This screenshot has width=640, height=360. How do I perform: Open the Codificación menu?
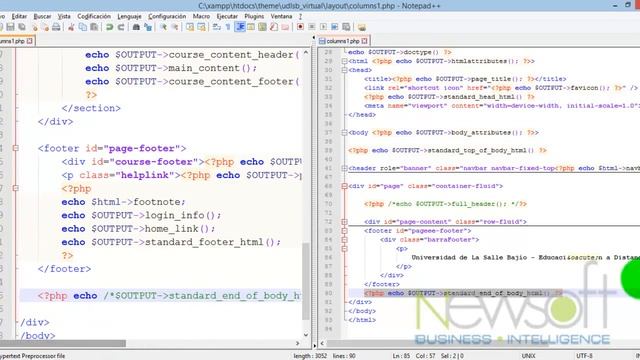point(94,16)
